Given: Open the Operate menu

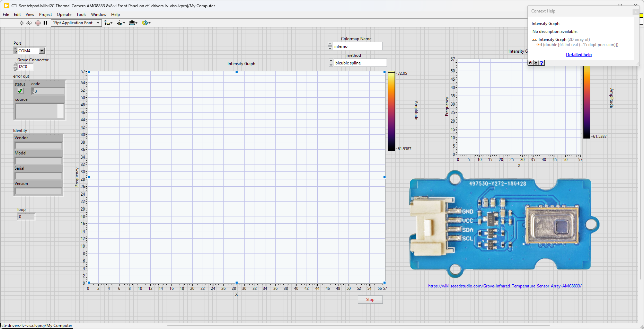Looking at the screenshot, I should pos(64,15).
